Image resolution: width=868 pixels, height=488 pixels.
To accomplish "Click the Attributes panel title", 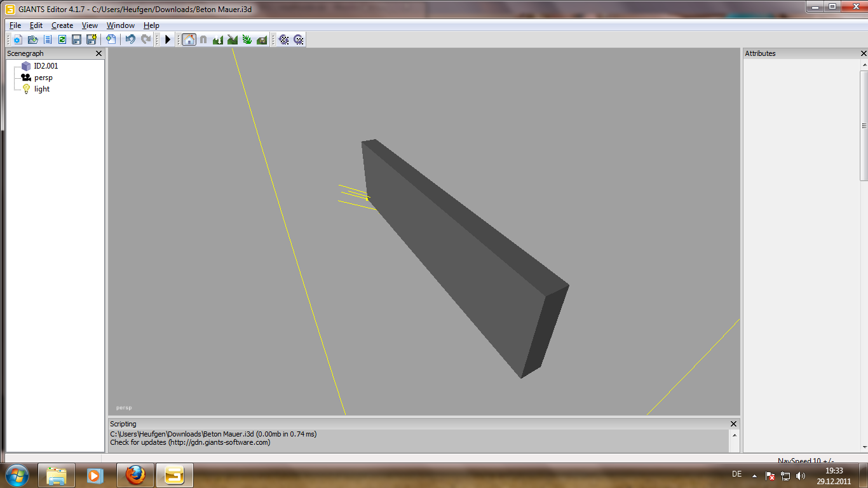I will click(760, 53).
